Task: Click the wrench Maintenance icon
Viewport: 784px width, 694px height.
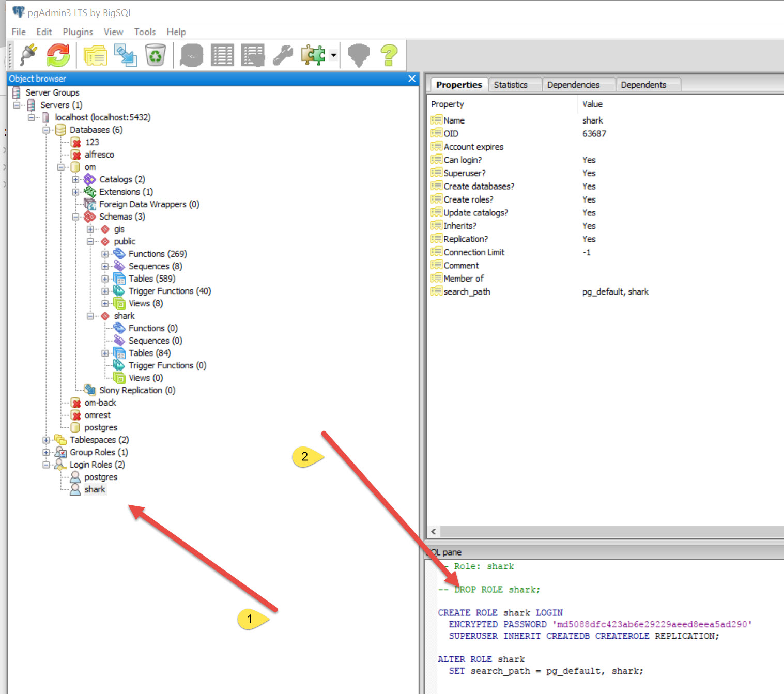Action: [x=283, y=55]
